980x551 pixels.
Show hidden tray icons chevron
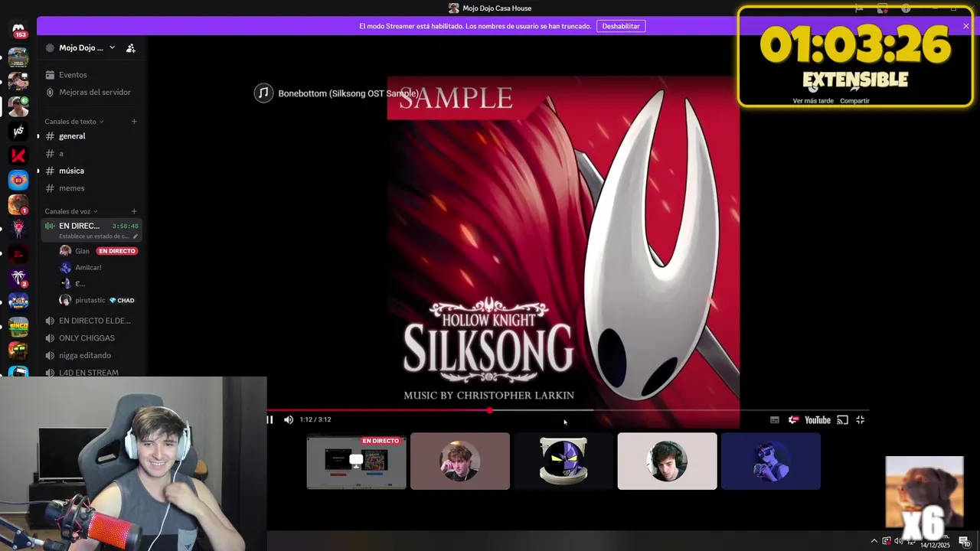click(874, 541)
